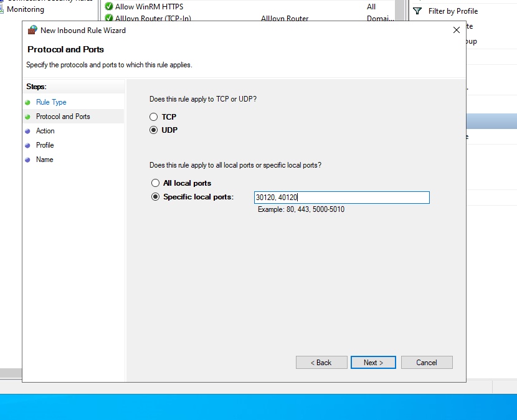Viewport: 517px width, 420px height.
Task: Click the specific local ports text field
Action: [341, 198]
